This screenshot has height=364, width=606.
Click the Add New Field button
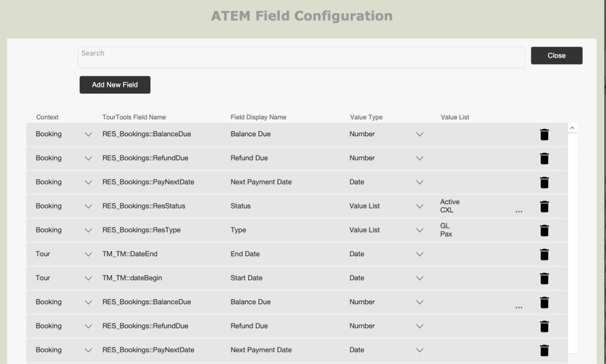pyautogui.click(x=115, y=85)
